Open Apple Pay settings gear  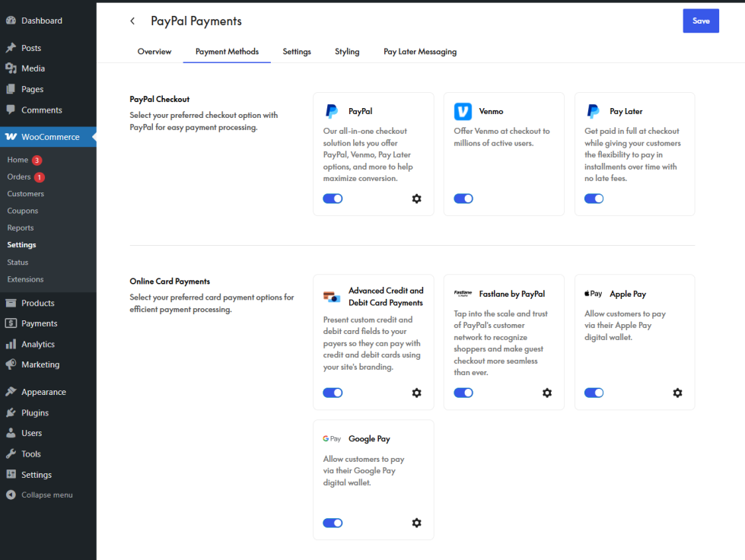(x=677, y=393)
